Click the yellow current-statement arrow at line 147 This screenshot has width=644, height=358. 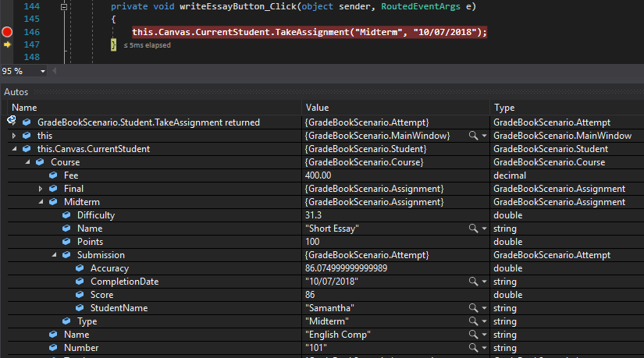click(7, 44)
